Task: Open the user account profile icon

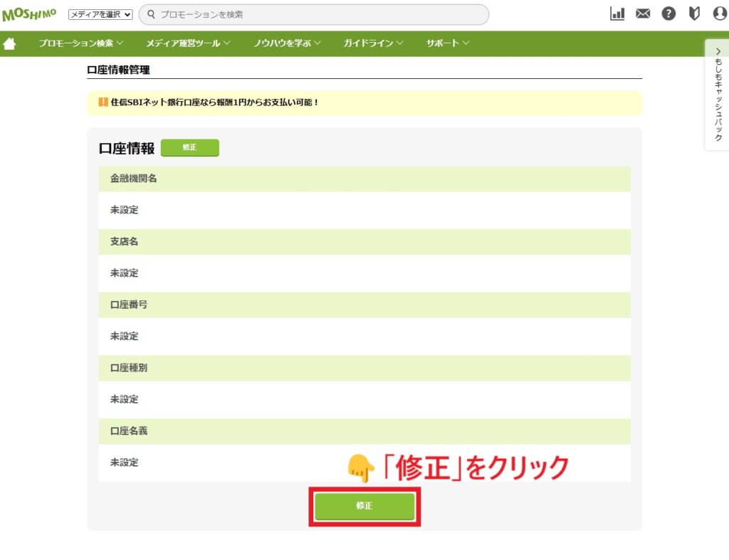Action: tap(720, 14)
